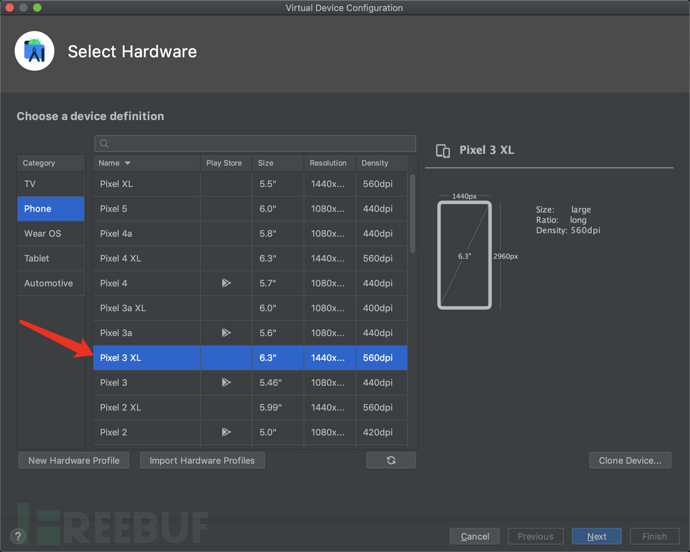Click the 5.46" size cell

click(278, 383)
